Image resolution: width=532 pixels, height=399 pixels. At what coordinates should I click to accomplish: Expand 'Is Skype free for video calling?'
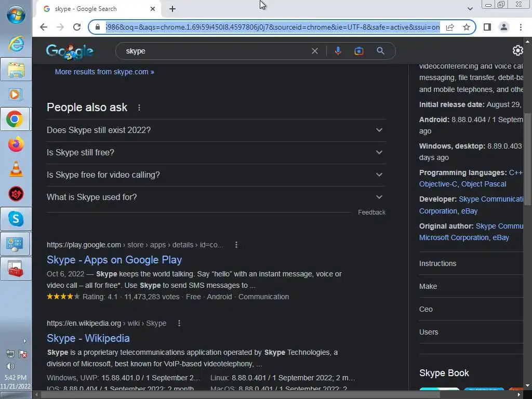tap(216, 175)
